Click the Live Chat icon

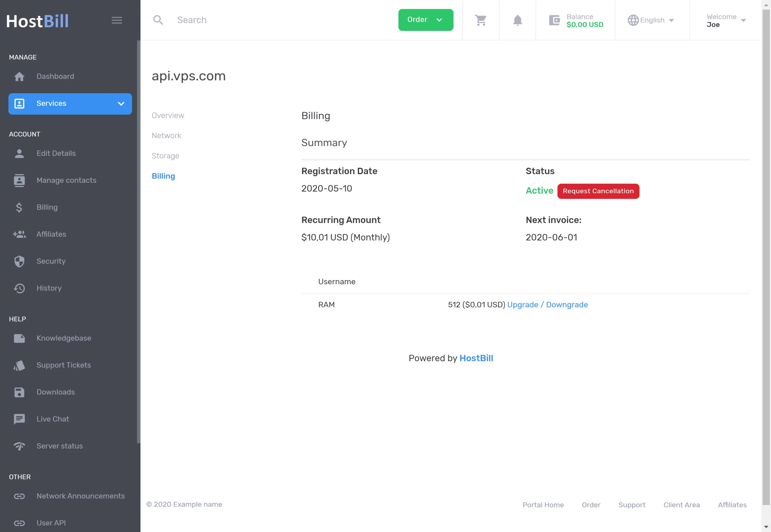[19, 419]
